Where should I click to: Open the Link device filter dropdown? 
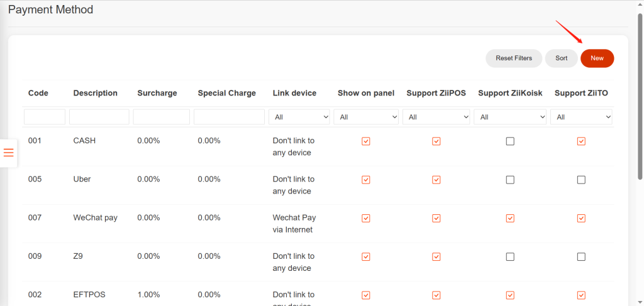299,117
